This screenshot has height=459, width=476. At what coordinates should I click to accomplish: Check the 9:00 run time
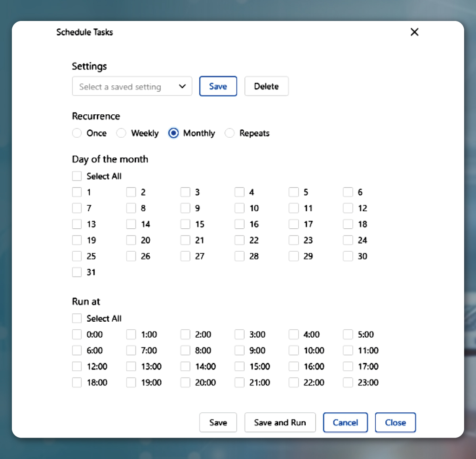pyautogui.click(x=239, y=350)
